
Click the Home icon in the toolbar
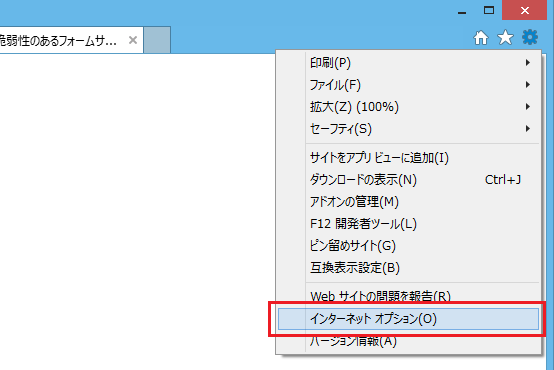(x=481, y=37)
